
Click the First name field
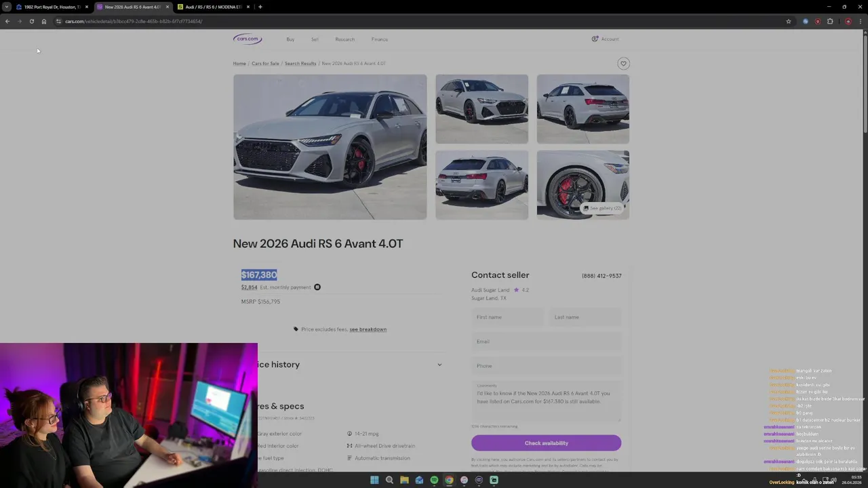[507, 317]
